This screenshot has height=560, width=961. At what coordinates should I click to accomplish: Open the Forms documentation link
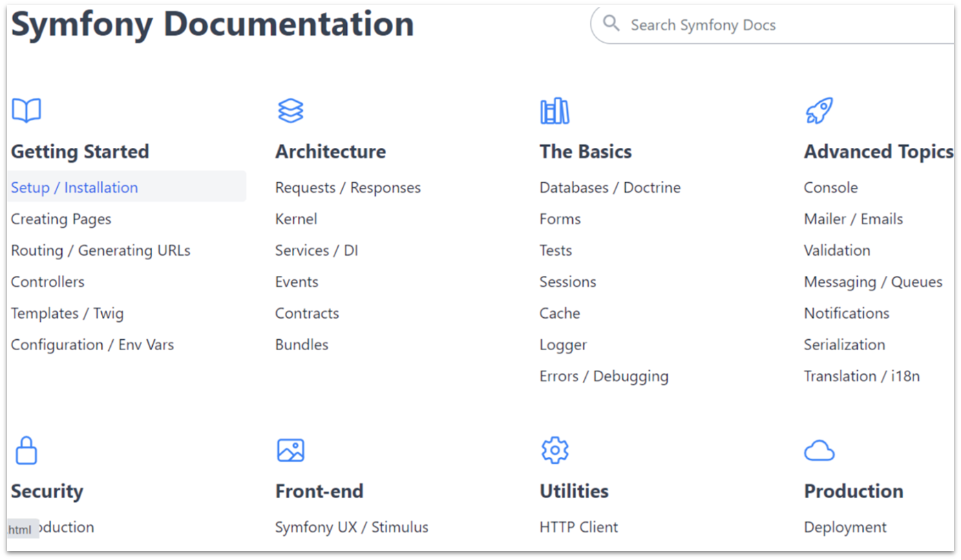coord(560,219)
